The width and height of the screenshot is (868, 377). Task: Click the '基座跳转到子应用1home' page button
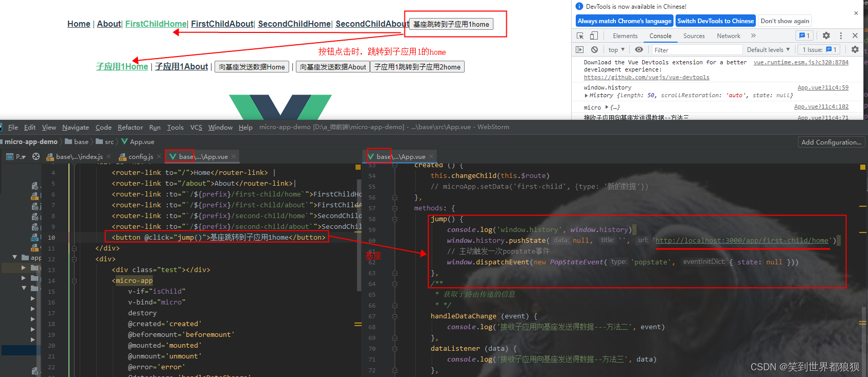tap(451, 24)
